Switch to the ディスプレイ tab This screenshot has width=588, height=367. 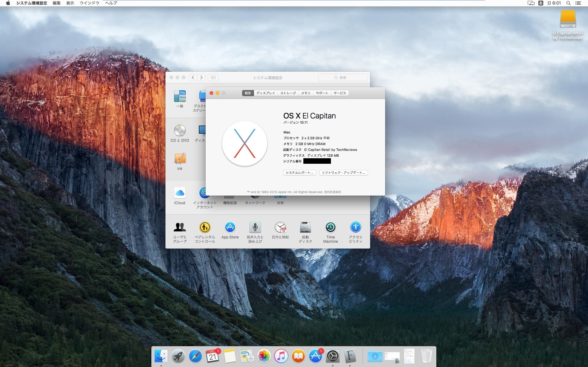pyautogui.click(x=266, y=93)
